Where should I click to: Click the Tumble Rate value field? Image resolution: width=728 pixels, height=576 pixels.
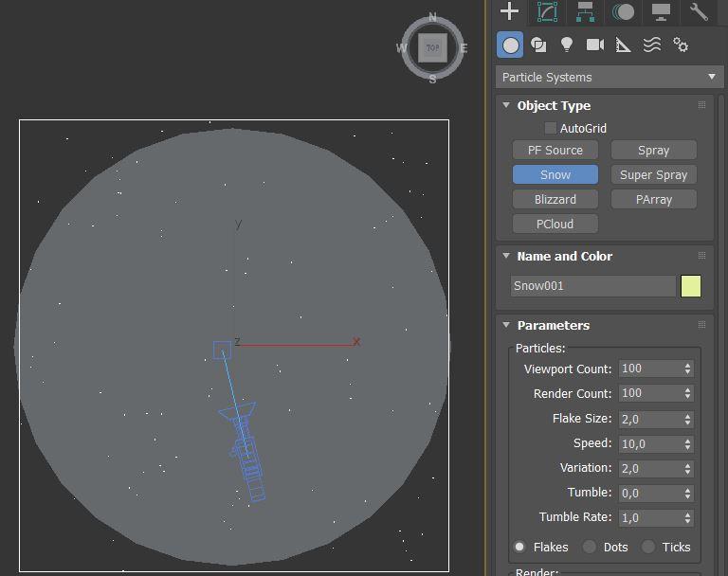point(650,517)
